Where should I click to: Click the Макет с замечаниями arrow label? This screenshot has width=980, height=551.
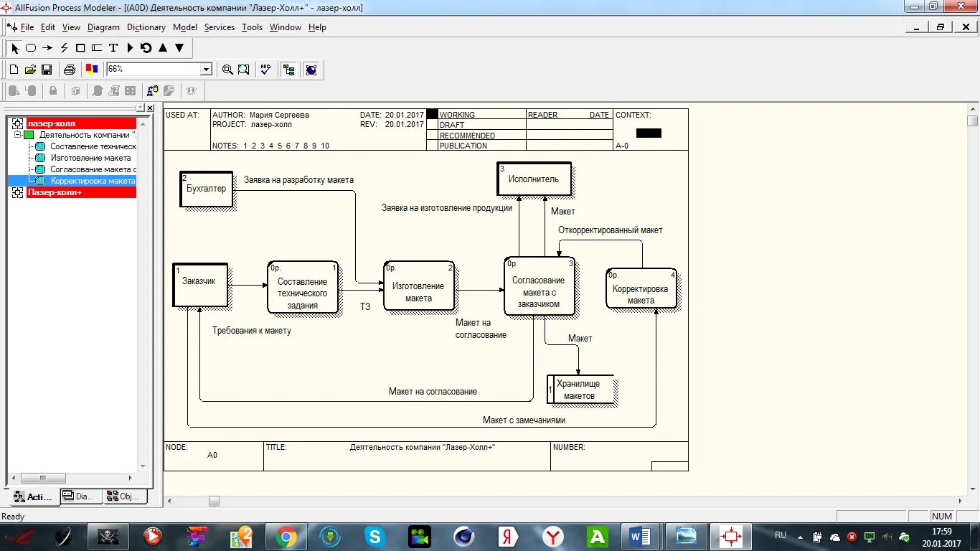524,420
